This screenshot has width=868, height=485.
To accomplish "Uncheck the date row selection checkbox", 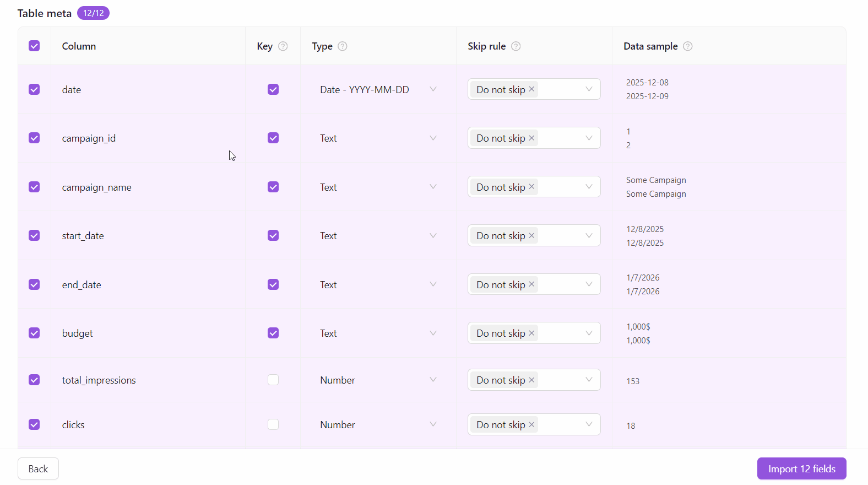I will coord(34,89).
